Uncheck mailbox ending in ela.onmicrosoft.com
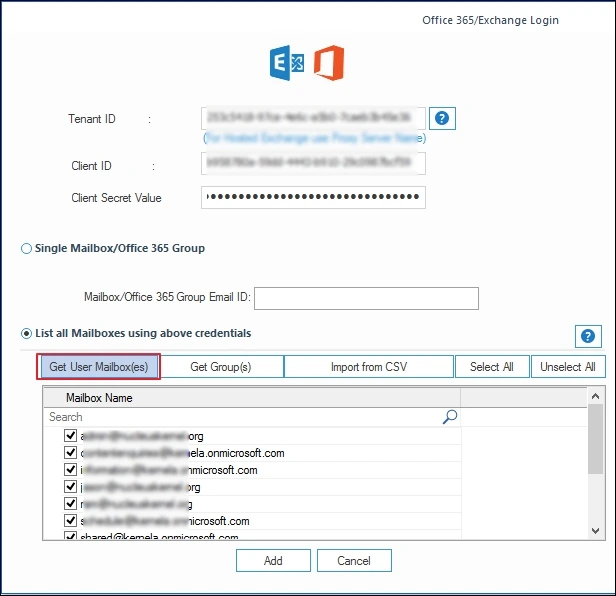Viewport: 616px width, 596px height. tap(70, 453)
